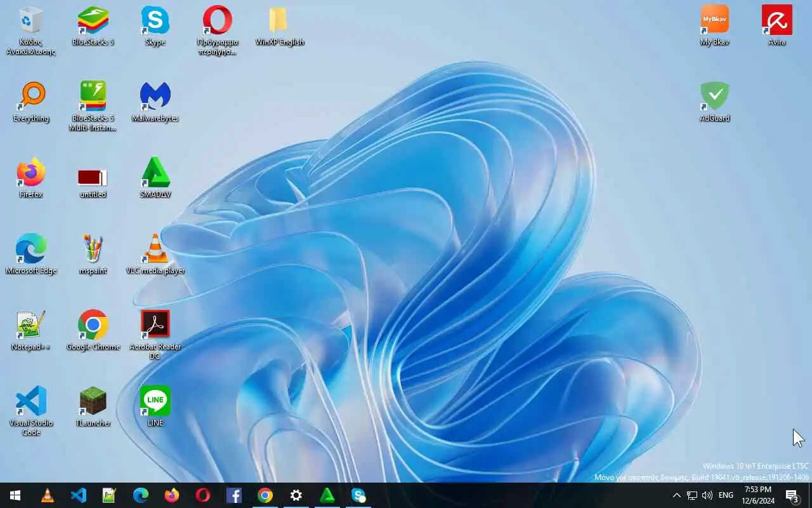Select the Skype desktop shortcut
812x508 pixels.
coord(155,27)
